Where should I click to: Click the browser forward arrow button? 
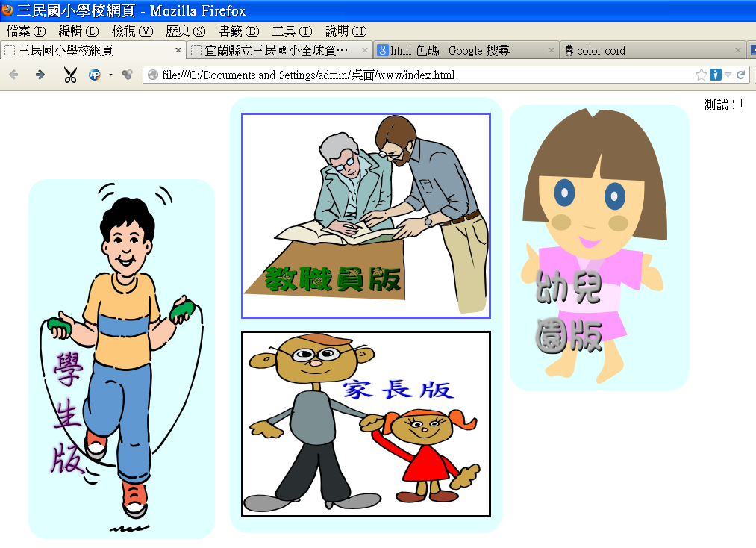point(40,75)
